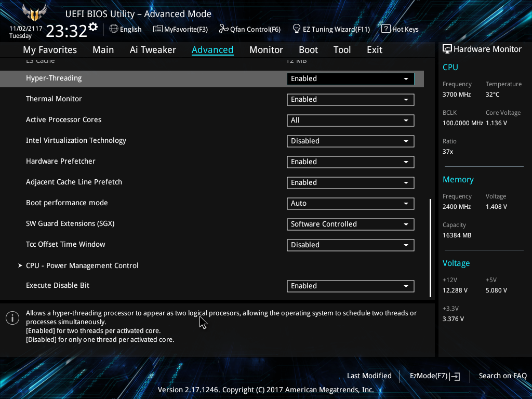Viewport: 532px width, 399px height.
Task: Click the CPU temperature value 32°C
Action: pyautogui.click(x=493, y=95)
